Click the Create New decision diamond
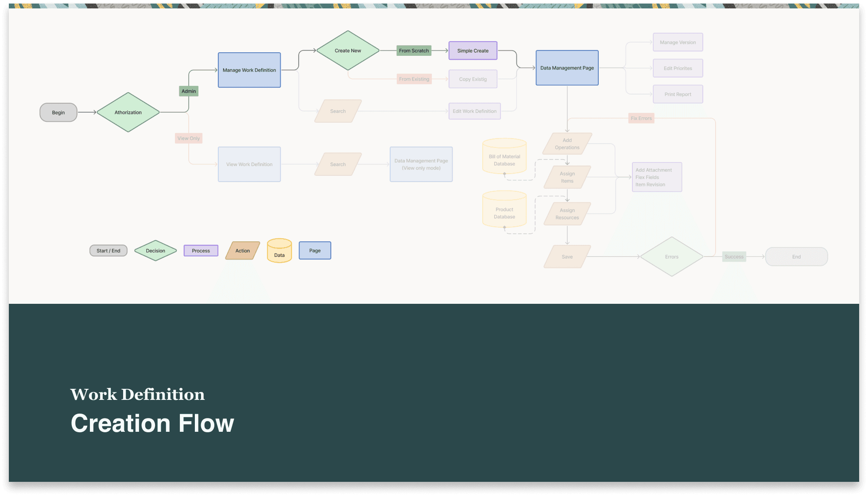The width and height of the screenshot is (868, 496). click(348, 50)
